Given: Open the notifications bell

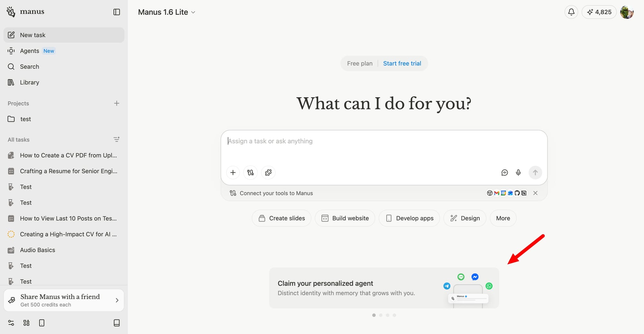Looking at the screenshot, I should [571, 12].
